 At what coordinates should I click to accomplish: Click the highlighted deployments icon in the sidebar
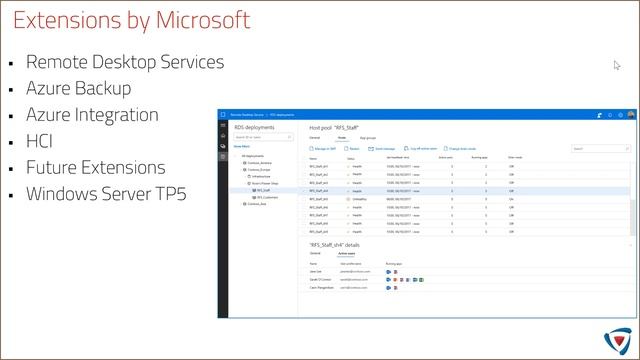click(223, 157)
